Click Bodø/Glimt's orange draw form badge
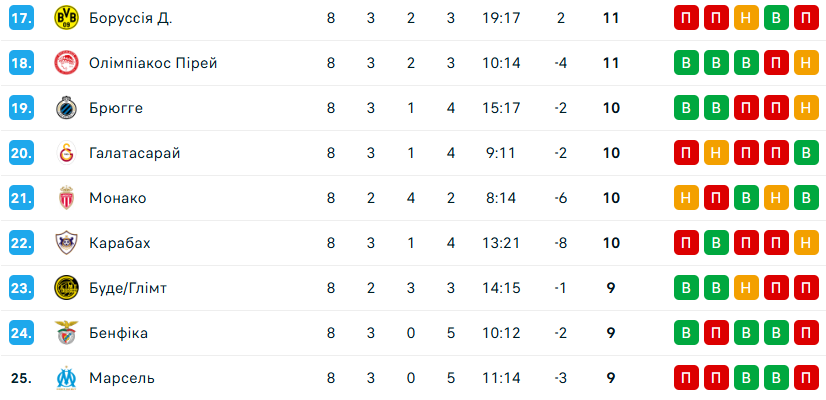Image resolution: width=826 pixels, height=400 pixels. pos(746,288)
